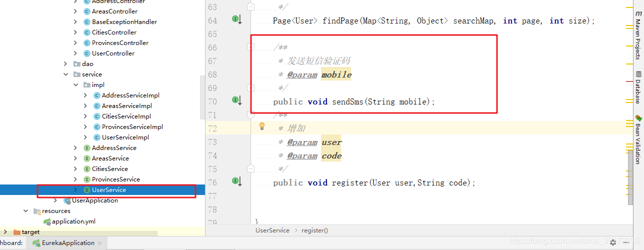Click the orange target folder icon

click(x=17, y=232)
